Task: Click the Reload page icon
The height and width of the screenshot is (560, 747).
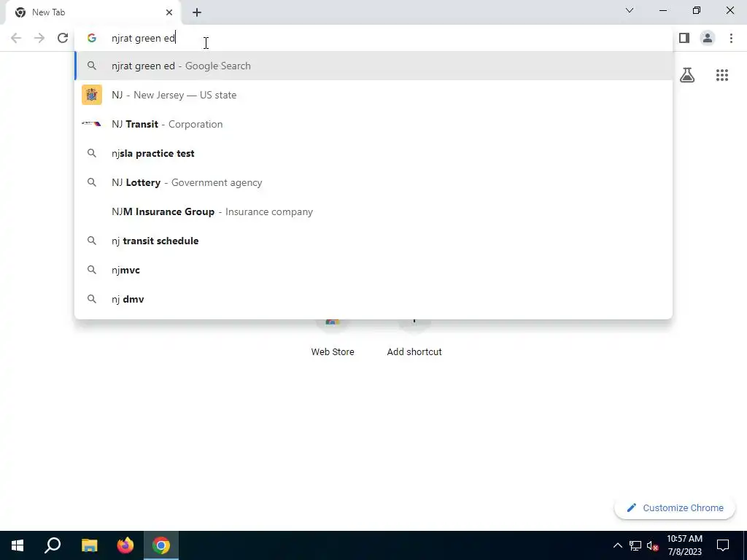Action: pyautogui.click(x=63, y=38)
